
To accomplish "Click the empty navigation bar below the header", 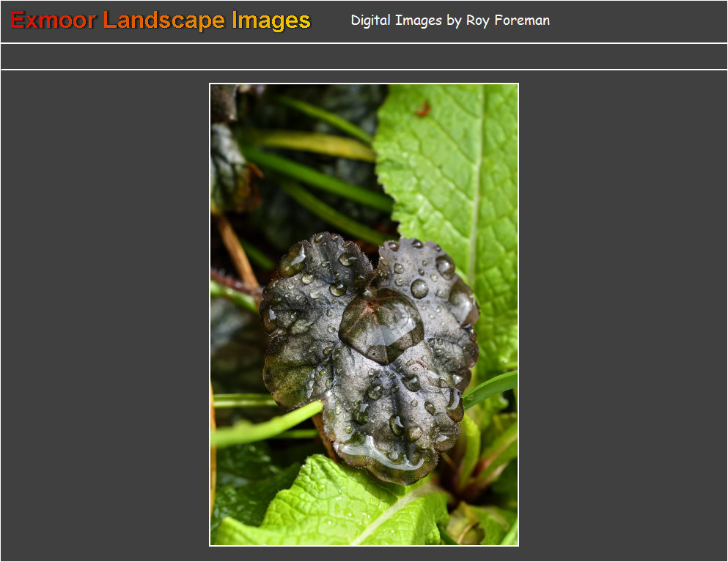I will [364, 56].
